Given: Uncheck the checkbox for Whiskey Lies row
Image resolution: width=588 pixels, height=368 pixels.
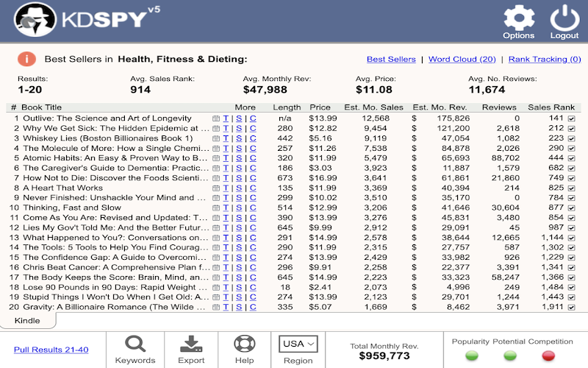Looking at the screenshot, I should 572,138.
